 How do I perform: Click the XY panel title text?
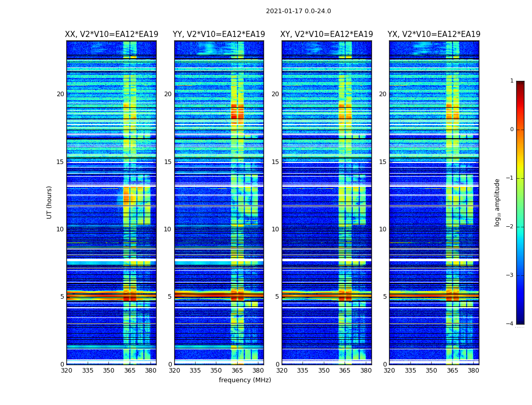(327, 34)
